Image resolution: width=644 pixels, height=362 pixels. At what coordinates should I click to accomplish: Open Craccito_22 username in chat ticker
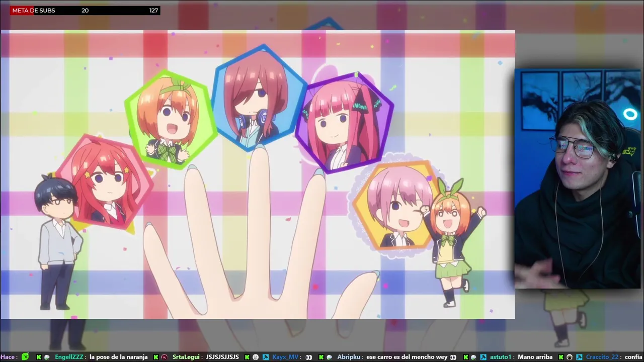(x=602, y=357)
